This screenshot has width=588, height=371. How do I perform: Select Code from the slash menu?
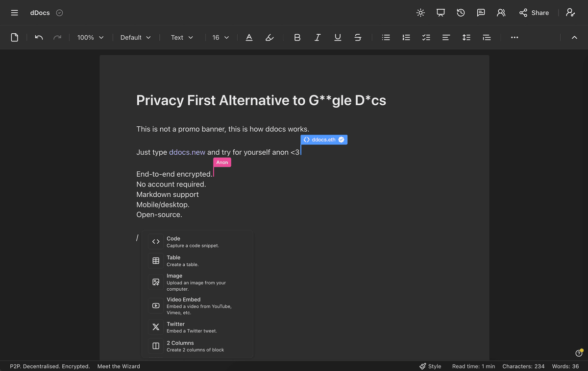coord(197,242)
